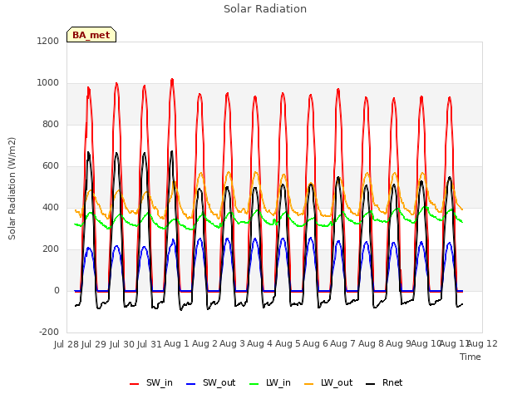Click the 600 y-axis tick label
532x399 pixels.
(x=51, y=166)
